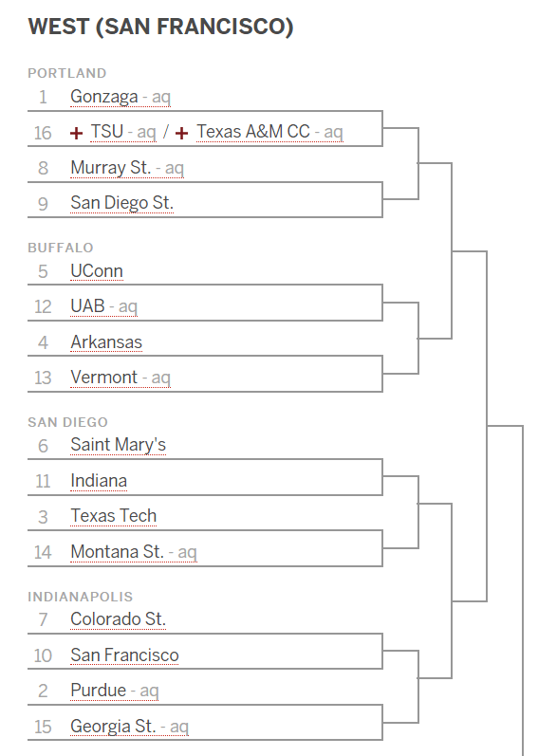Click the red plus before Texas A&M CC
Image resolution: width=538 pixels, height=756 pixels.
(x=181, y=133)
